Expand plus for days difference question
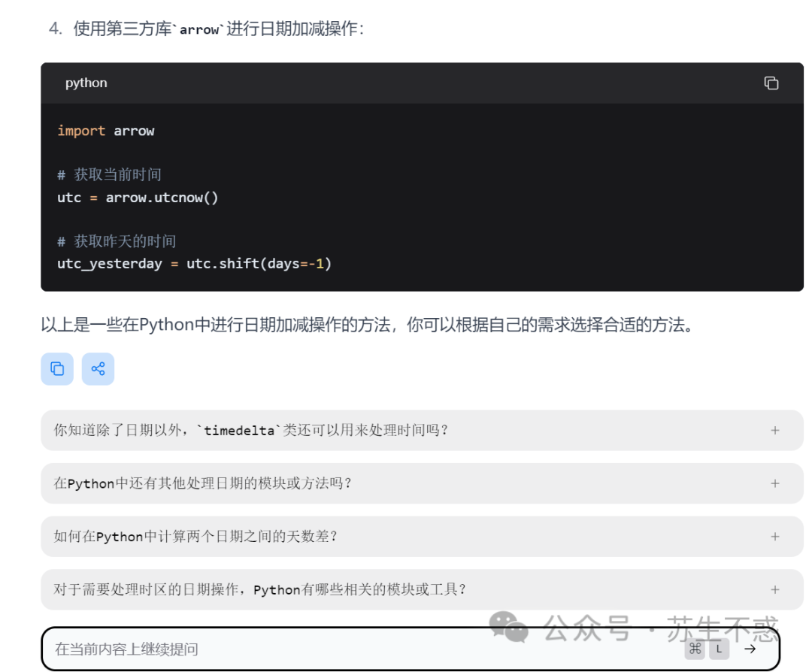812x672 pixels. (774, 537)
